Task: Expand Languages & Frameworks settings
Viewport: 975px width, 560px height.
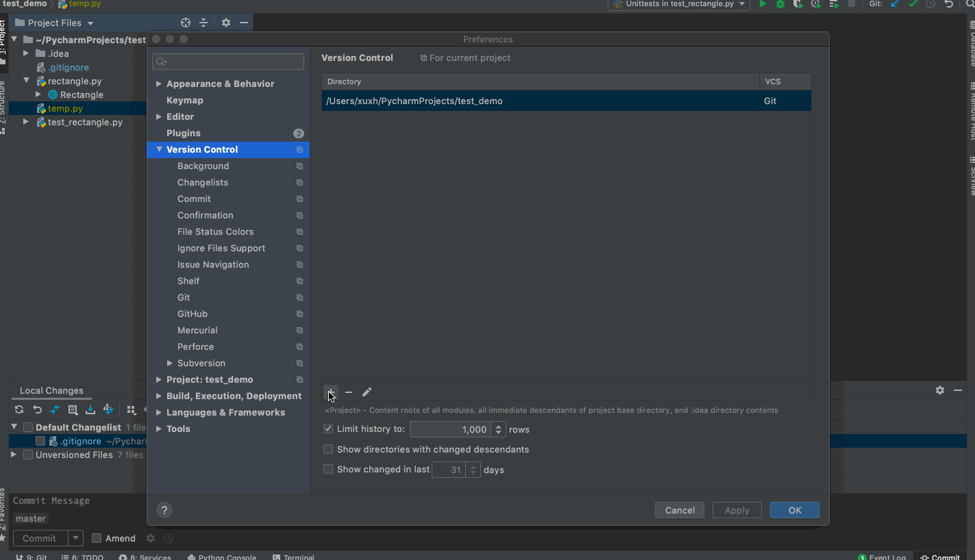Action: tap(159, 412)
